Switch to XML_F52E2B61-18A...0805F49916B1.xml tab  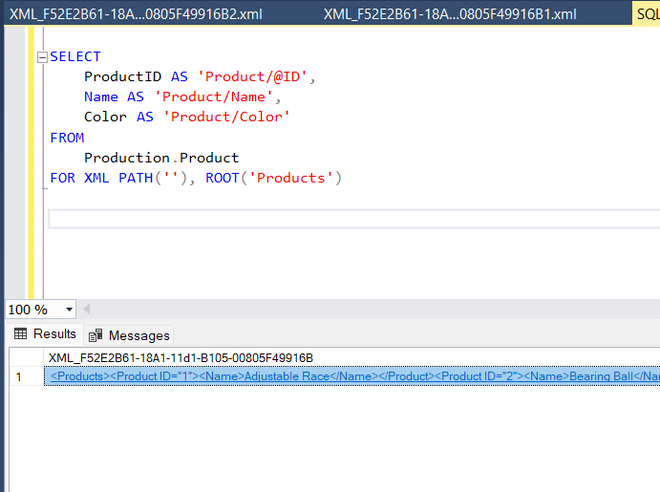[450, 13]
